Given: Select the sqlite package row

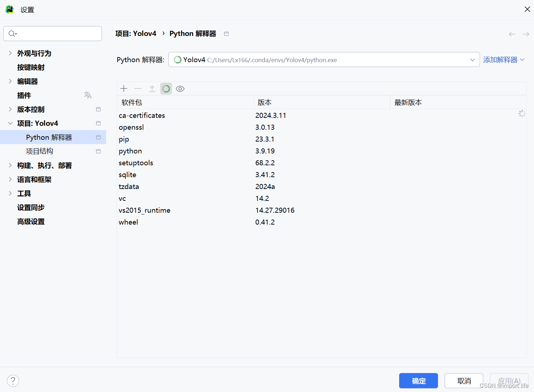Looking at the screenshot, I should tap(321, 175).
